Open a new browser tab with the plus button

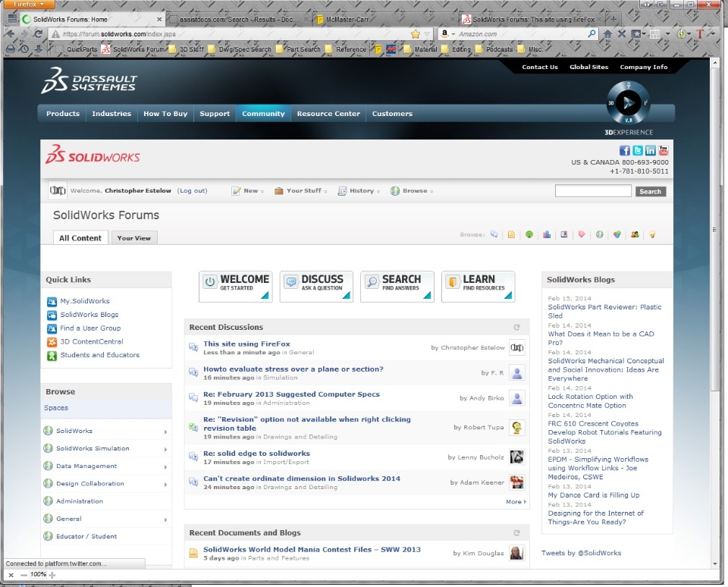[613, 19]
